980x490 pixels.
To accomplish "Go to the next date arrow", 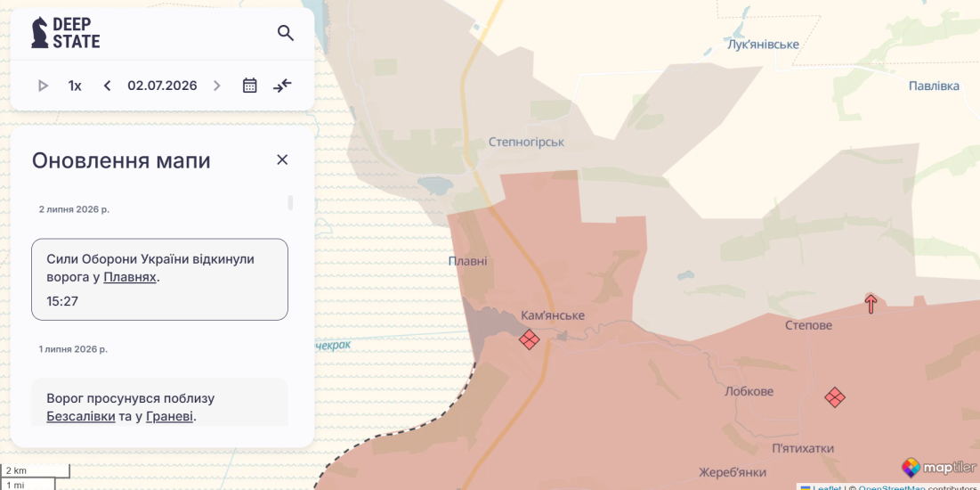I will pos(217,86).
